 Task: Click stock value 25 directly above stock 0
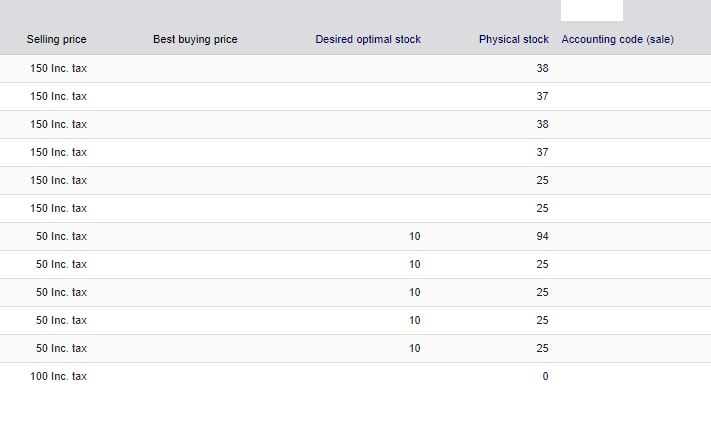point(542,348)
